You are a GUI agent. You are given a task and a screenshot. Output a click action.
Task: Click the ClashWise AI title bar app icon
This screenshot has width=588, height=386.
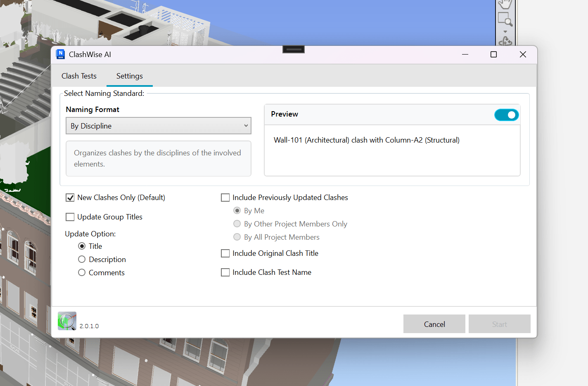point(60,54)
